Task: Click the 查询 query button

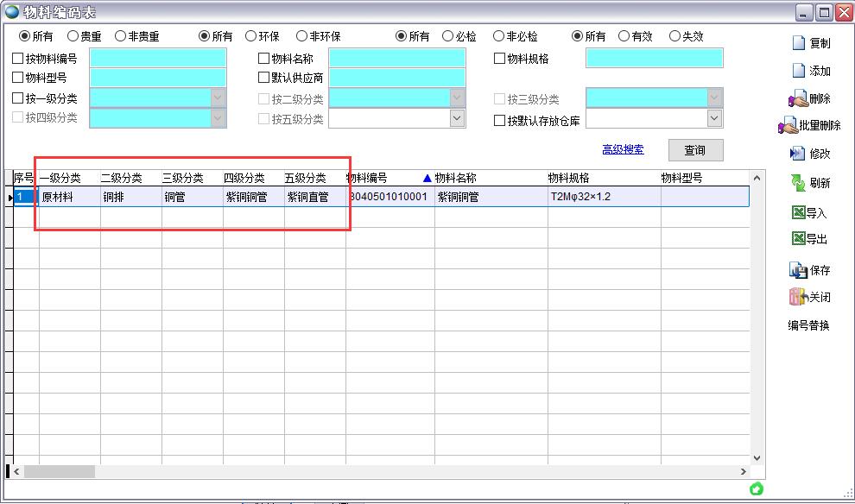Action: [x=695, y=150]
